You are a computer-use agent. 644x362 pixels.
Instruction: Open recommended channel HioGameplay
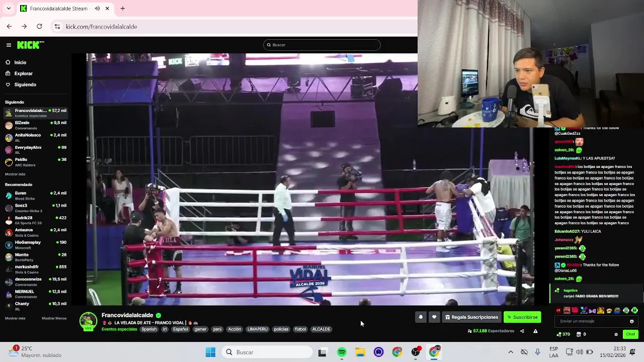coord(35,245)
